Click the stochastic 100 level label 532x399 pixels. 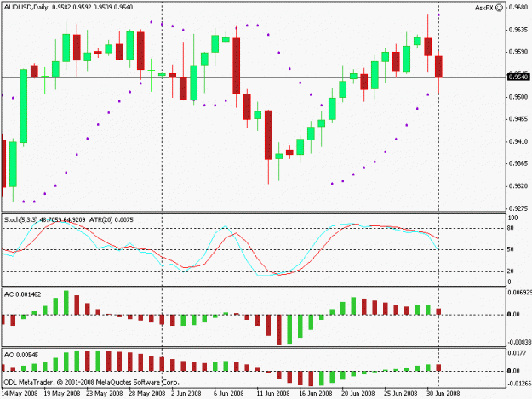pyautogui.click(x=513, y=218)
